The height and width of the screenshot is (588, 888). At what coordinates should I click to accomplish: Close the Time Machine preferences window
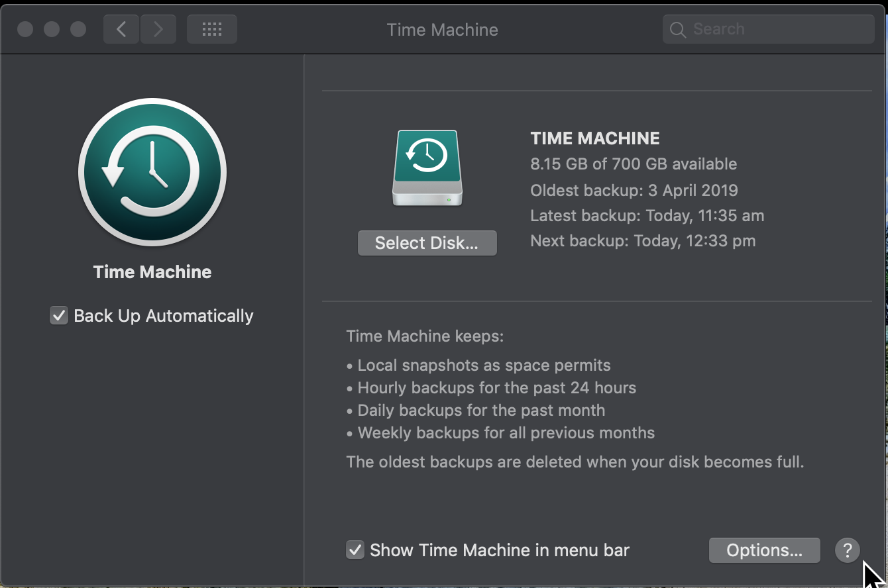(25, 29)
